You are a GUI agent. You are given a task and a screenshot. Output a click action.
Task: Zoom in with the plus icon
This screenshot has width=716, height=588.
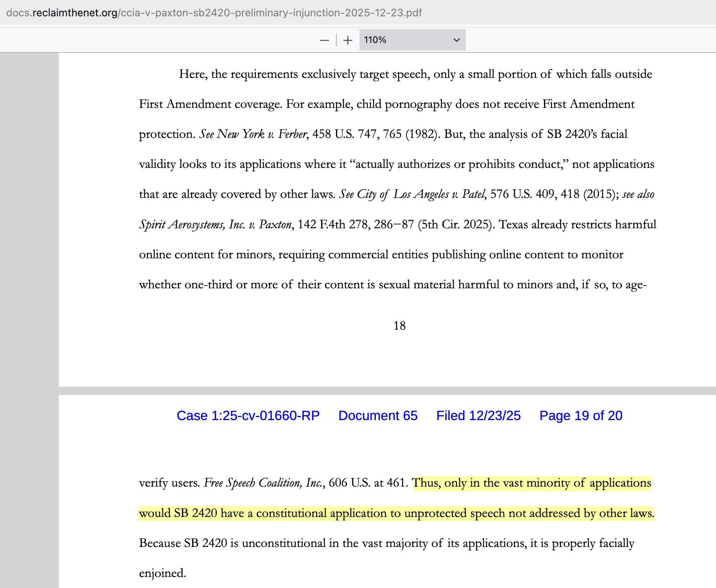[348, 40]
